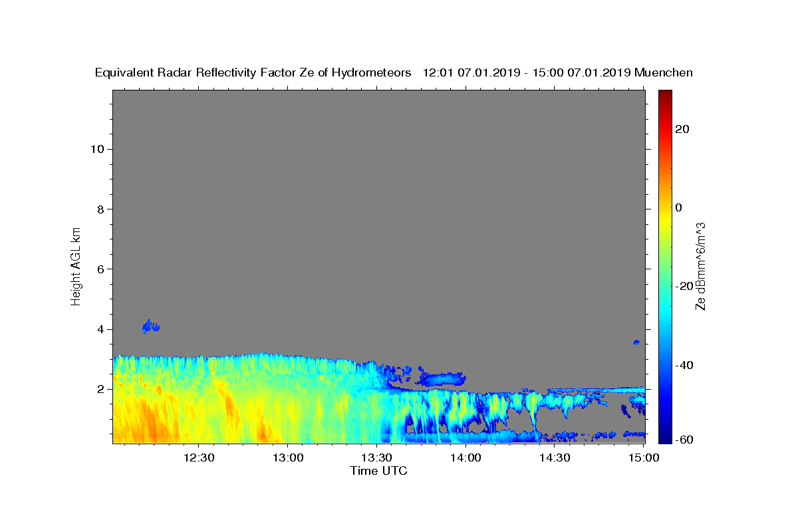Click the detached blue cloud patch above 2 km near 13:50
Screen dimensions: 798x532
click(x=442, y=380)
